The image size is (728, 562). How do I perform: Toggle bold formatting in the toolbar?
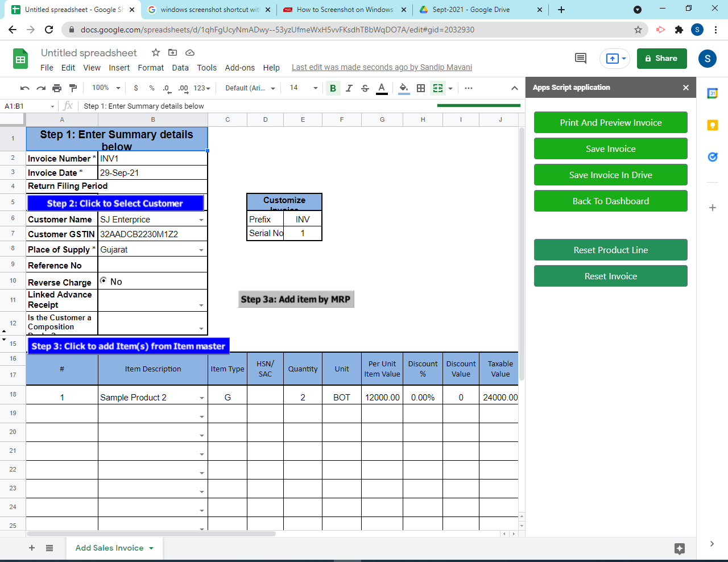(x=333, y=88)
